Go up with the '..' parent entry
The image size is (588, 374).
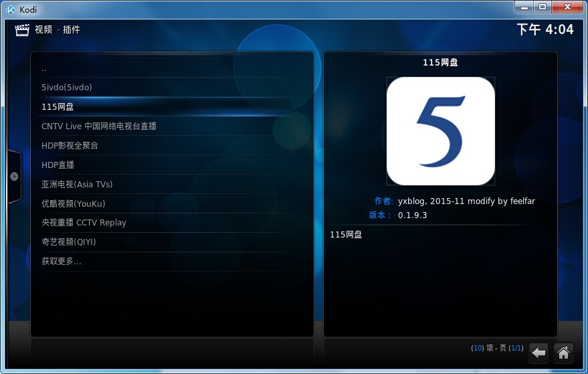point(44,68)
